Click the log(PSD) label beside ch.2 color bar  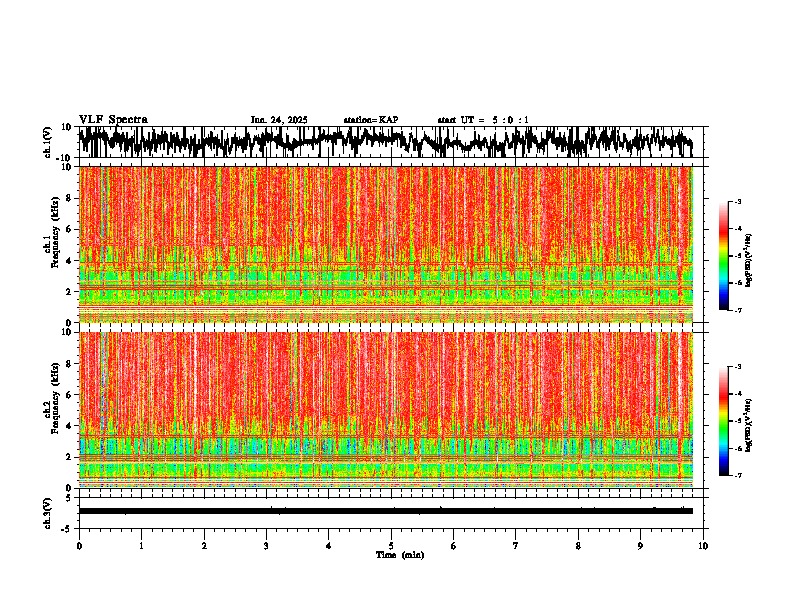(x=749, y=425)
